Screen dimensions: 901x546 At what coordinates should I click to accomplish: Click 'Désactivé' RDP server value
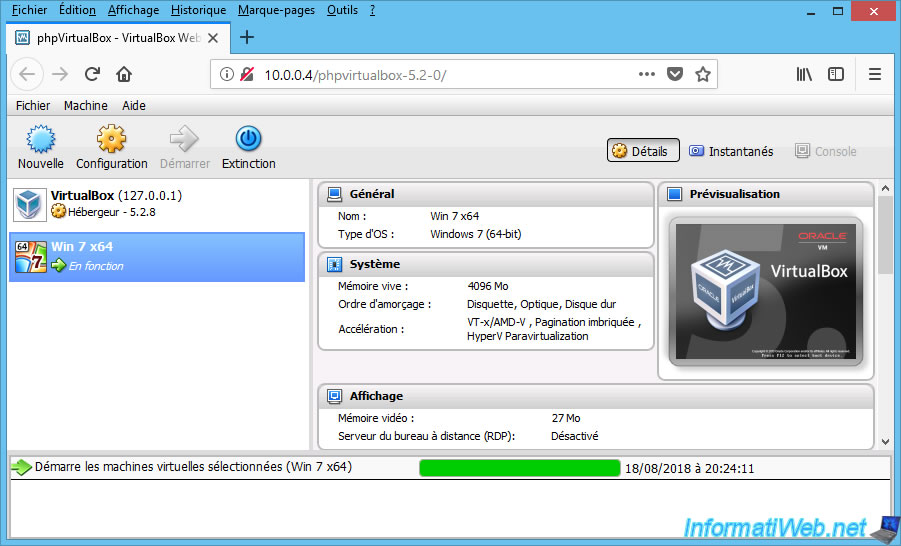(574, 436)
